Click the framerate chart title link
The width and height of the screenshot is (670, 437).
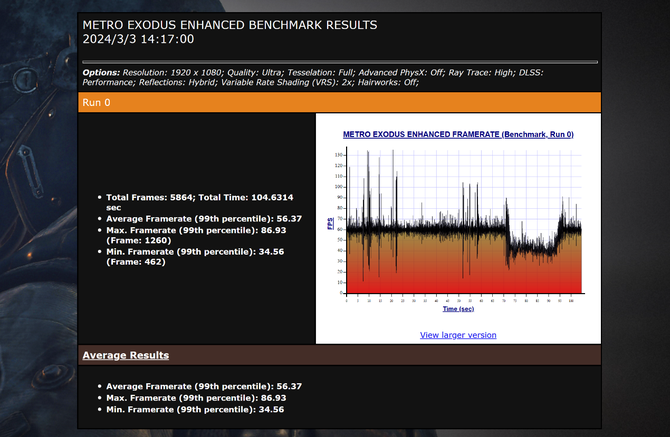458,134
